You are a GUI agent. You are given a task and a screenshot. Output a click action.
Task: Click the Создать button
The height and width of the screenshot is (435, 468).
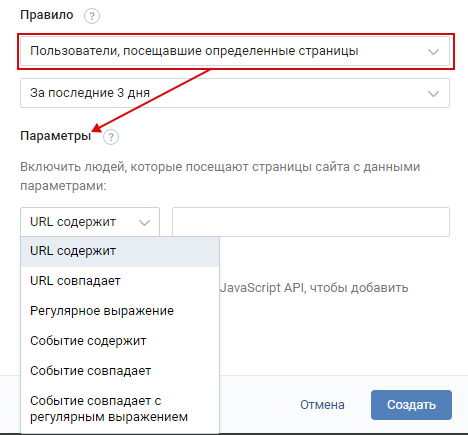(x=411, y=405)
